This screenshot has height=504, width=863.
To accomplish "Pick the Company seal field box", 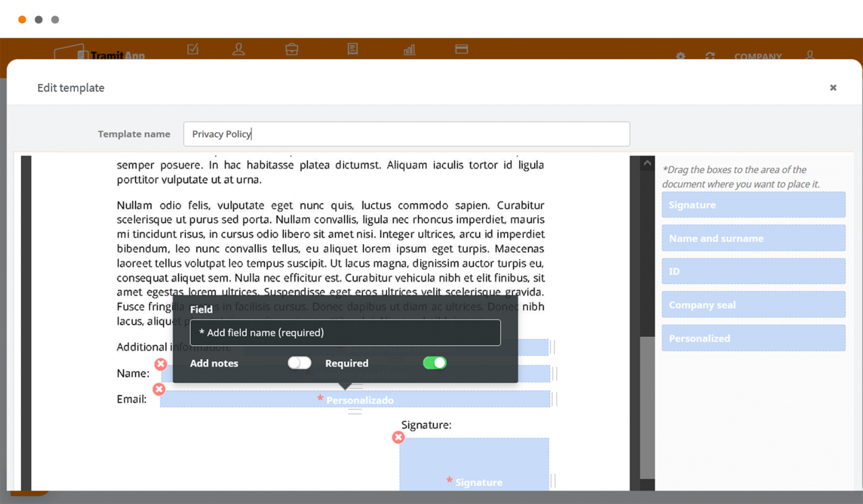I will click(753, 305).
